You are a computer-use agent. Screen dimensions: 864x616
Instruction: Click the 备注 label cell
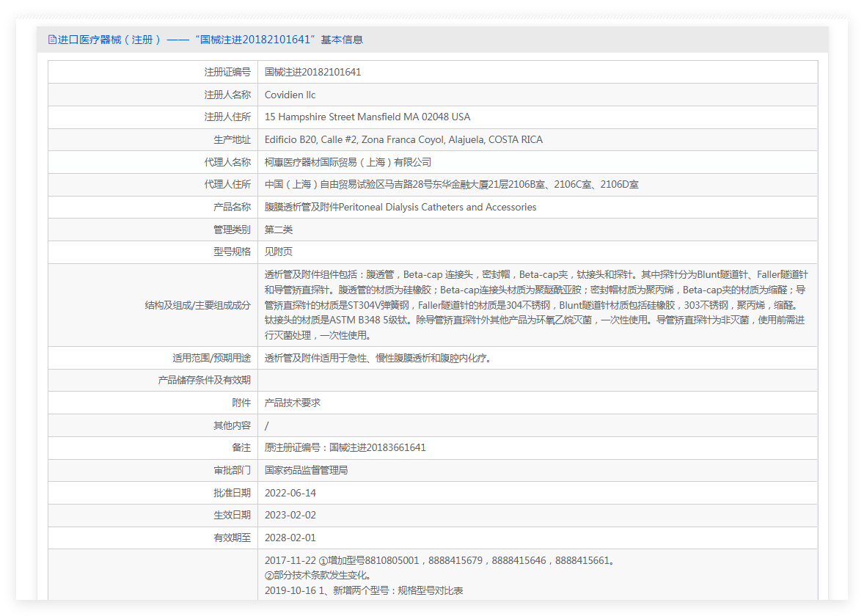pyautogui.click(x=153, y=447)
